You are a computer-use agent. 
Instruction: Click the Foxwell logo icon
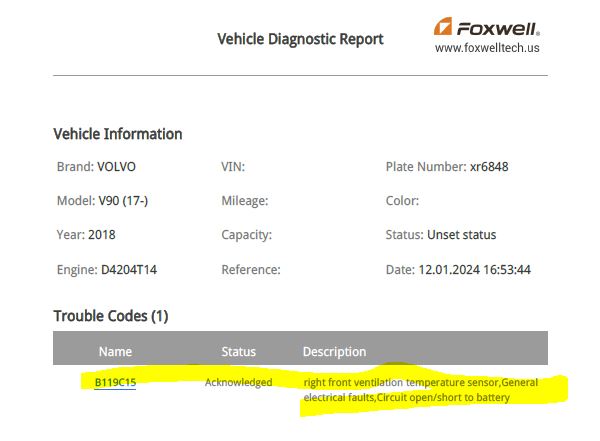click(x=443, y=26)
